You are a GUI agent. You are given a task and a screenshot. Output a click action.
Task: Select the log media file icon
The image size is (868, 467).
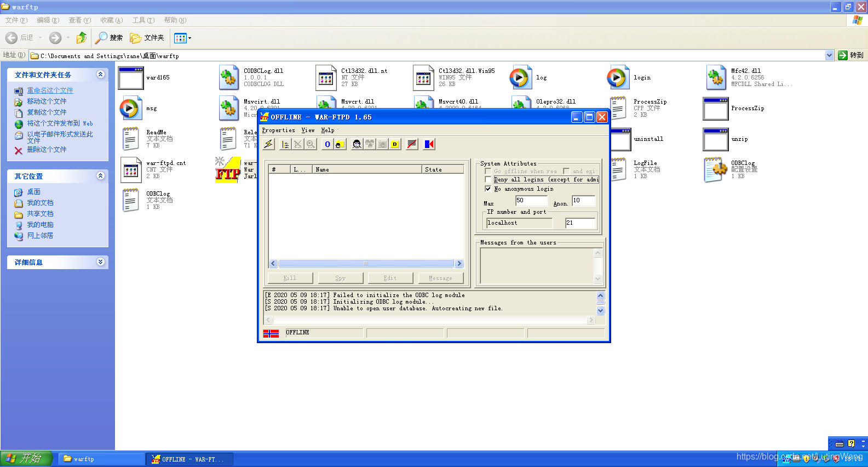[x=521, y=78]
